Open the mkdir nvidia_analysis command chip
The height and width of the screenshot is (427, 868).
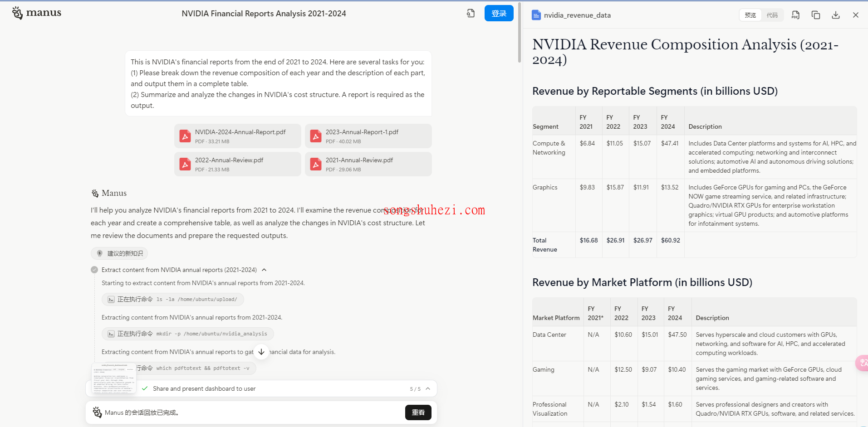pyautogui.click(x=187, y=334)
